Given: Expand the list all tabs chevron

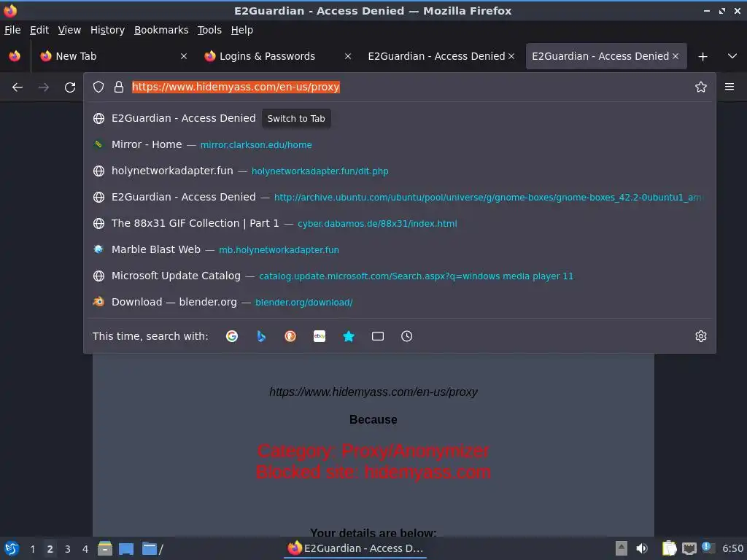Looking at the screenshot, I should tap(732, 56).
